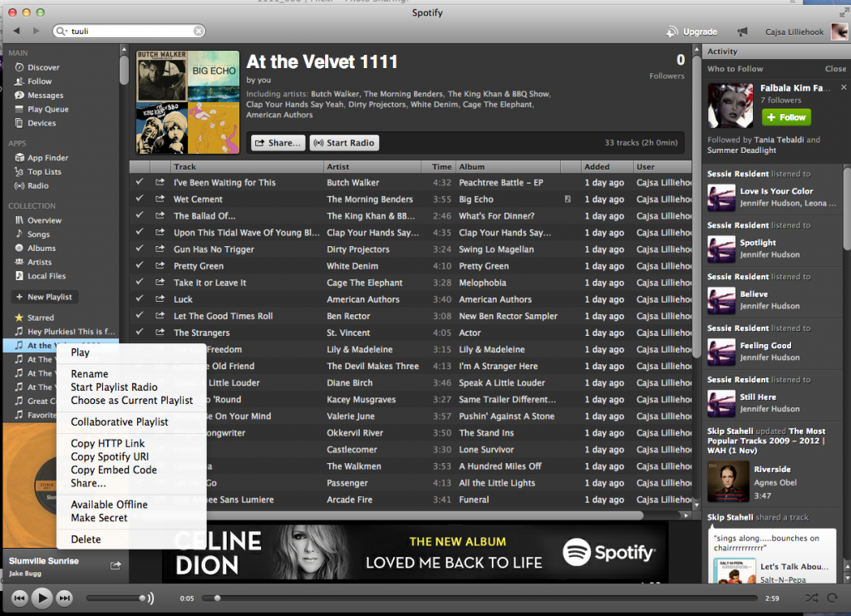Adjust the volume slider
Image resolution: width=851 pixels, height=616 pixels.
point(118,598)
